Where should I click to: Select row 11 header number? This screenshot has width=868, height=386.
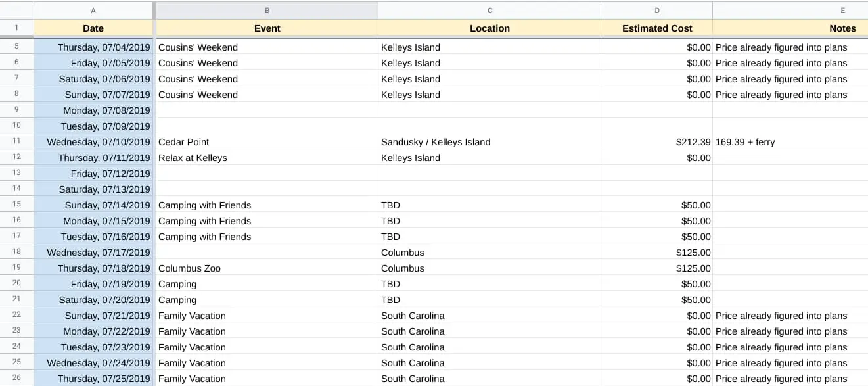click(x=17, y=141)
